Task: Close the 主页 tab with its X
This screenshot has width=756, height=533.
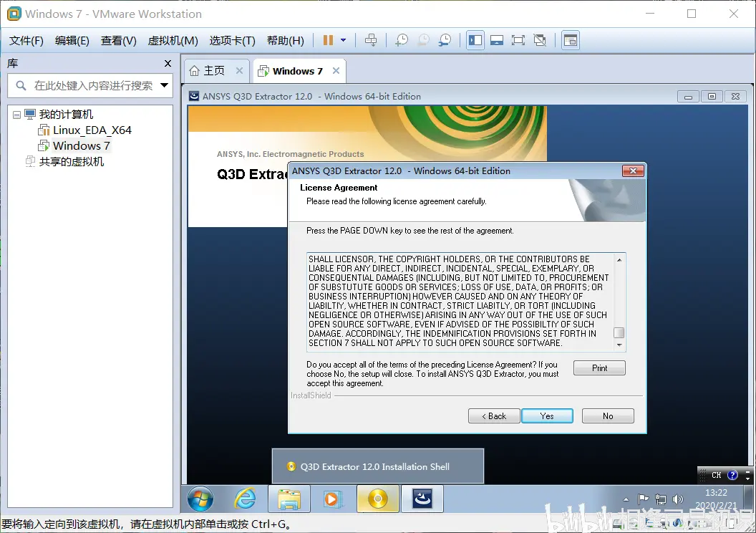Action: pyautogui.click(x=239, y=71)
